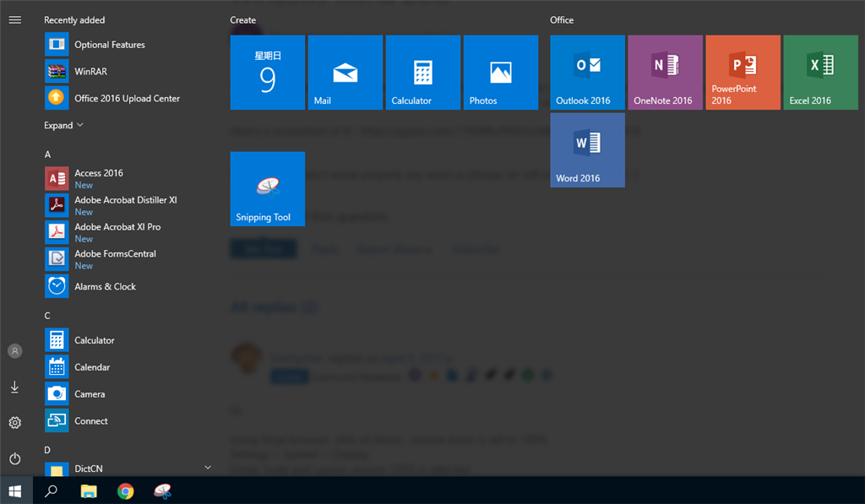Click the Windows Start button on taskbar
This screenshot has height=504, width=865.
click(x=15, y=490)
